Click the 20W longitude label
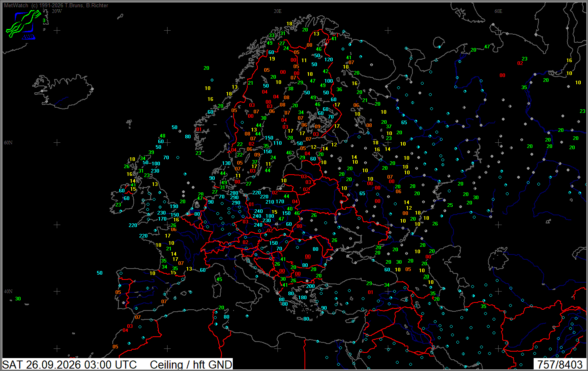Image resolution: width=588 pixels, height=371 pixels. click(x=57, y=11)
